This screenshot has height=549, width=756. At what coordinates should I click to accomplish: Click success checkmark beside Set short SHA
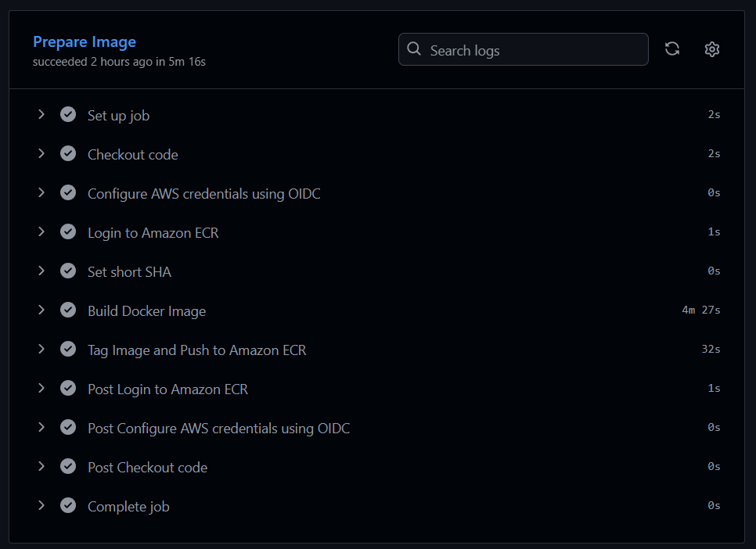point(68,271)
